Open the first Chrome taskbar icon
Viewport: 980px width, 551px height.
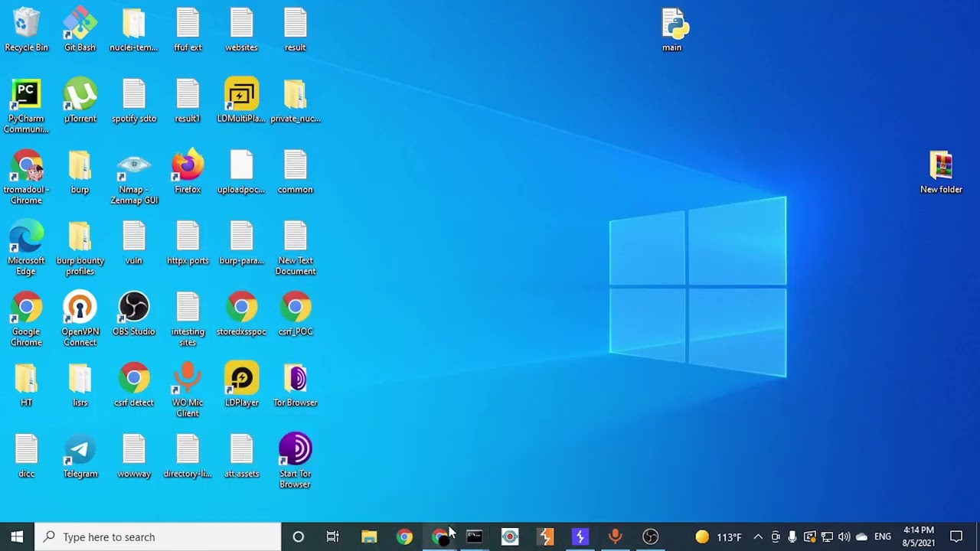[x=404, y=536]
